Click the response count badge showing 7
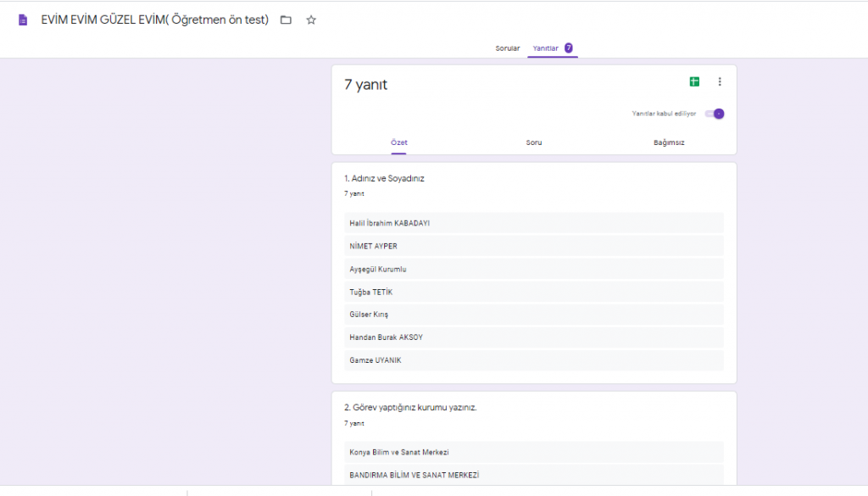868x496 pixels. (x=569, y=48)
